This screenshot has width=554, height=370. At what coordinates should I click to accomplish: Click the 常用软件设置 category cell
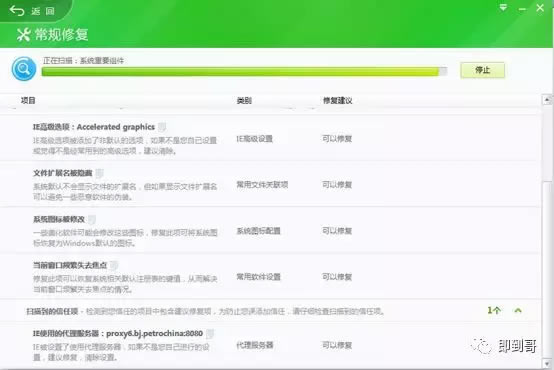pos(258,277)
